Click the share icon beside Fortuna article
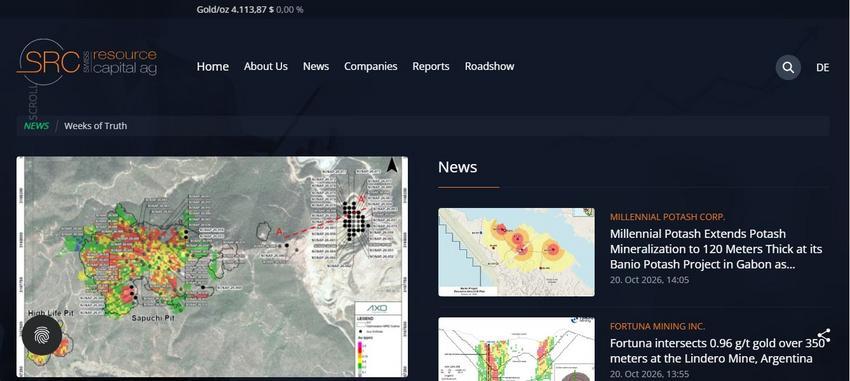This screenshot has width=850, height=381. pyautogui.click(x=824, y=335)
